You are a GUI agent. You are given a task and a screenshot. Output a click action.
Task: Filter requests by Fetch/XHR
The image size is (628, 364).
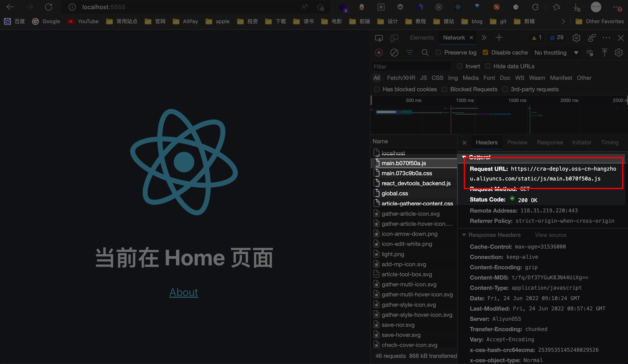coord(401,78)
